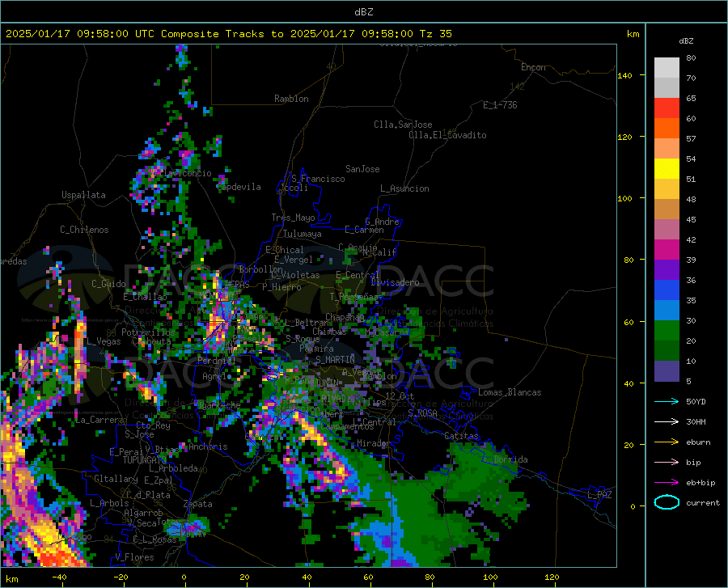The image size is (728, 588).
Task: Click the 'E_1-736' map label
Action: [500, 105]
